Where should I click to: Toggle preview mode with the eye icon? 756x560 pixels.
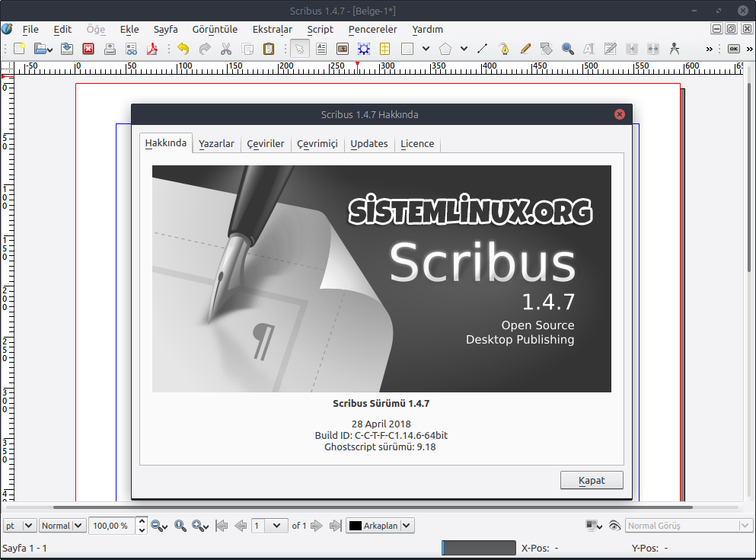pyautogui.click(x=614, y=525)
